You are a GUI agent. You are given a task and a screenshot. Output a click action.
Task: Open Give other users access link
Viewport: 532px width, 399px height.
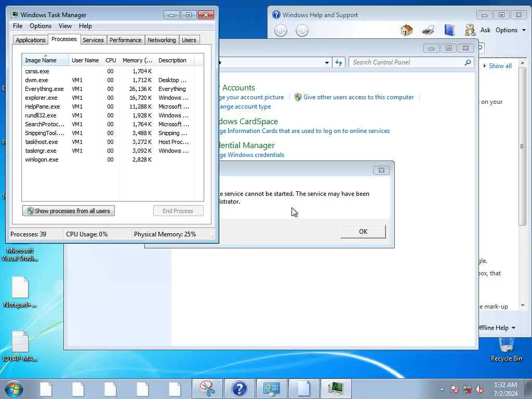358,97
